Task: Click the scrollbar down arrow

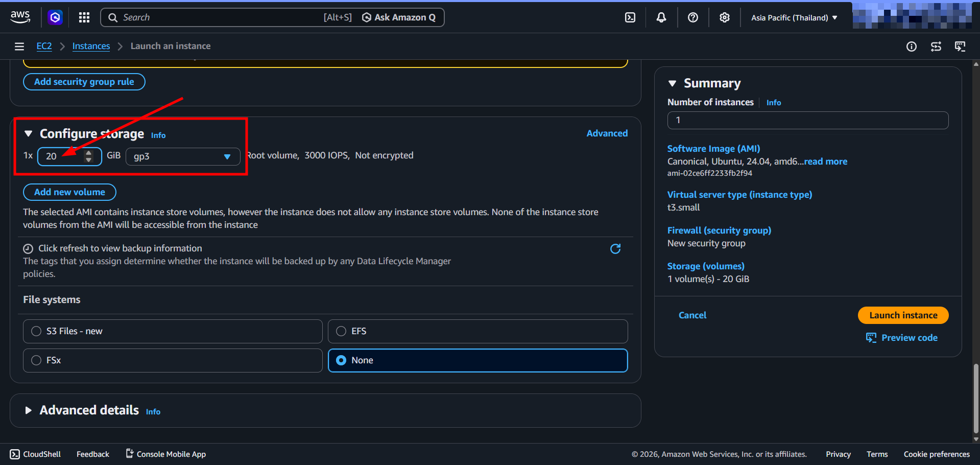Action: click(x=976, y=439)
